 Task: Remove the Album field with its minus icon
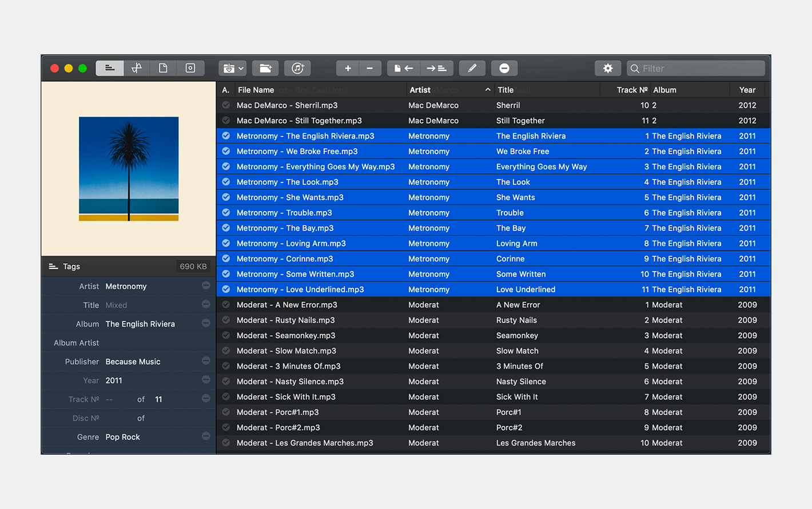pyautogui.click(x=206, y=323)
